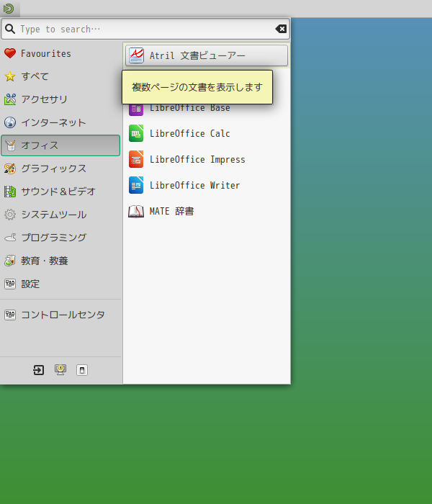Screen dimensions: 432x504
Task: Click the palette icon beside グラフィックス
Action: pos(10,168)
